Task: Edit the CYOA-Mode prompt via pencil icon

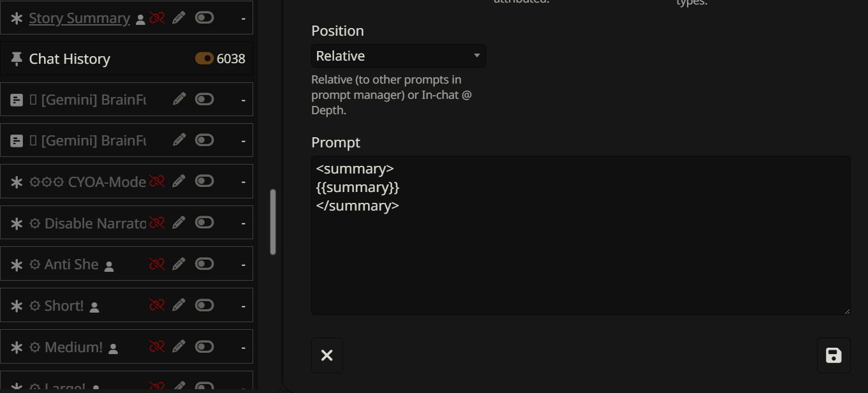Action: [179, 181]
